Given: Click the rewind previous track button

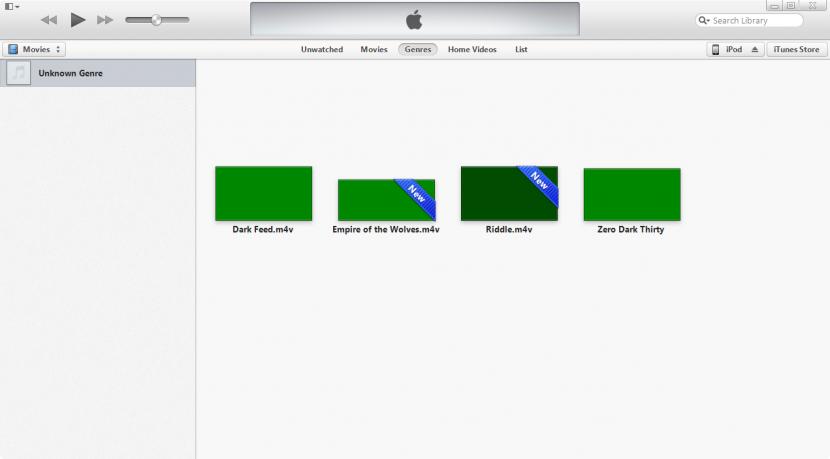Looking at the screenshot, I should (49, 20).
